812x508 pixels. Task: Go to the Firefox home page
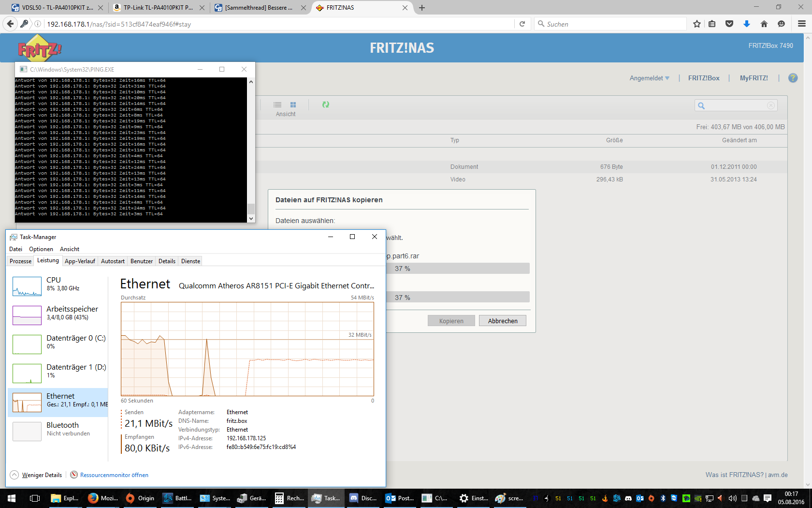click(x=764, y=24)
